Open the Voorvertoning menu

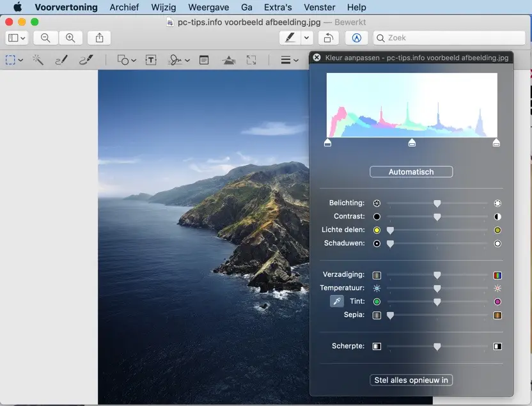66,7
